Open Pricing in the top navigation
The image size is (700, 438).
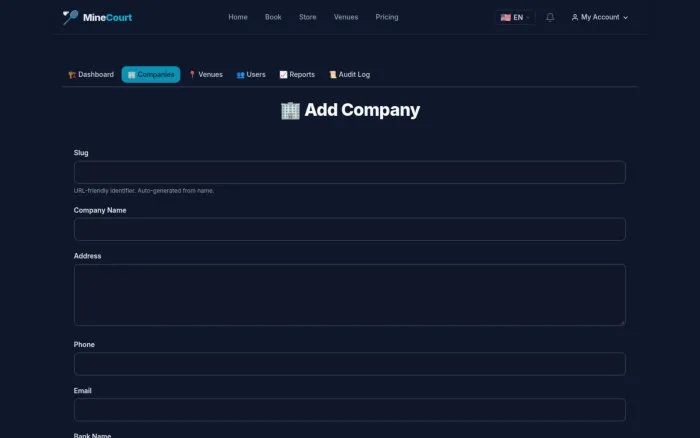[387, 17]
